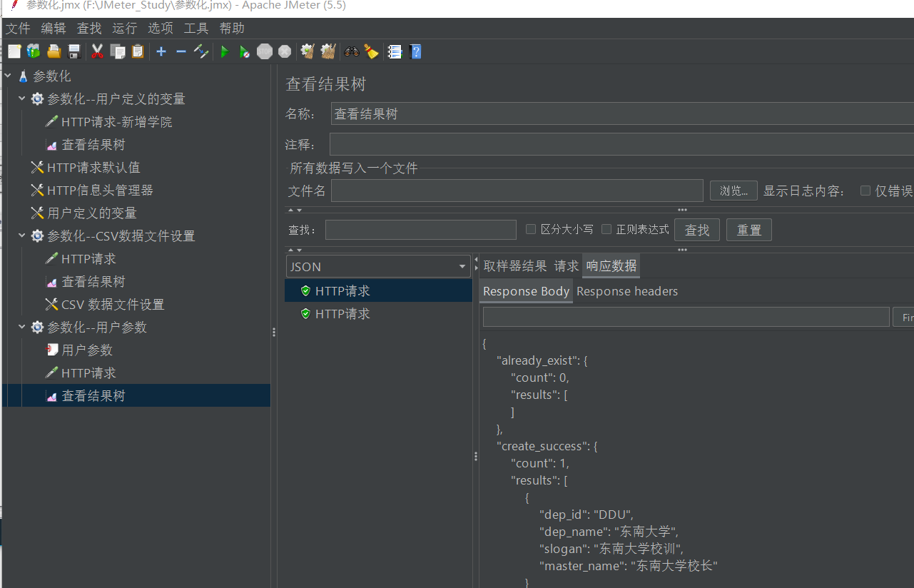This screenshot has width=914, height=588.
Task: Open the 帮助 menu
Action: click(232, 29)
